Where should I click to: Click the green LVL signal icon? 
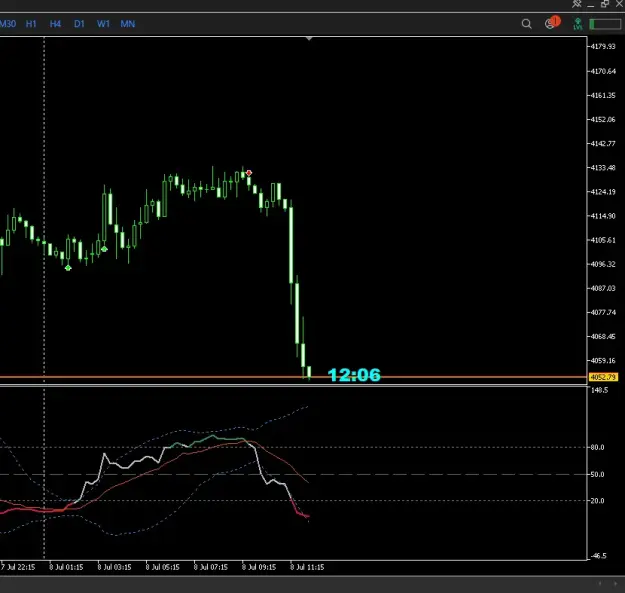(x=577, y=24)
